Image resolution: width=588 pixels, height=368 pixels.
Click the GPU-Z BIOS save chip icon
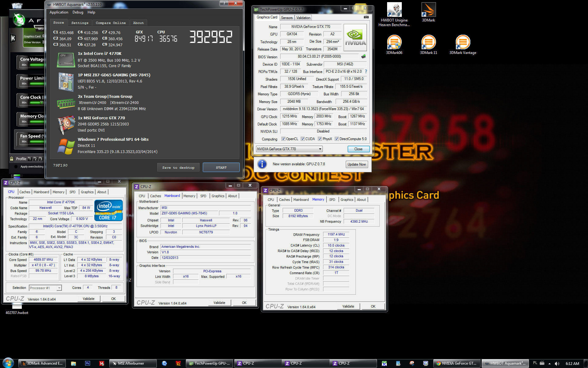[x=364, y=56]
